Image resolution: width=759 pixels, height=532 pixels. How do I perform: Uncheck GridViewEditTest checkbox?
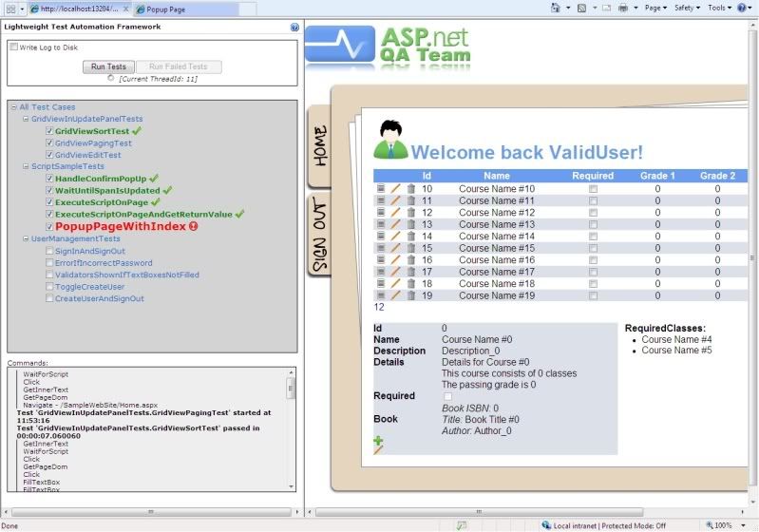49,155
